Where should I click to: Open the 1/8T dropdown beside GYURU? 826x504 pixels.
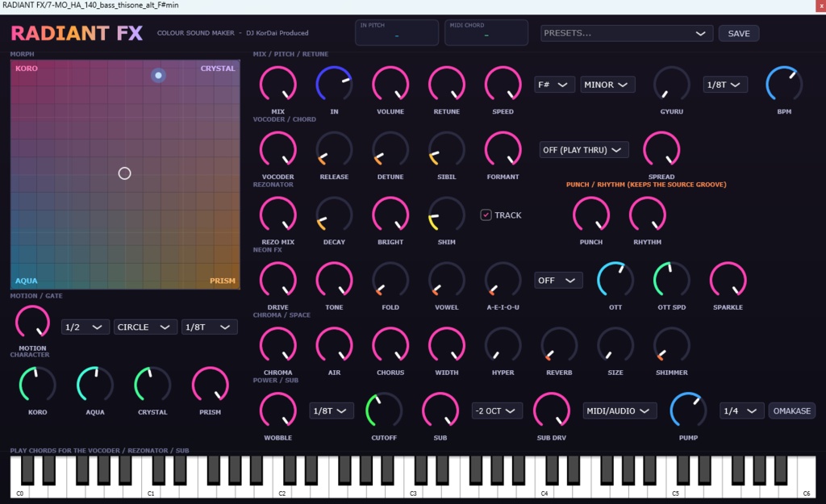[x=724, y=85]
